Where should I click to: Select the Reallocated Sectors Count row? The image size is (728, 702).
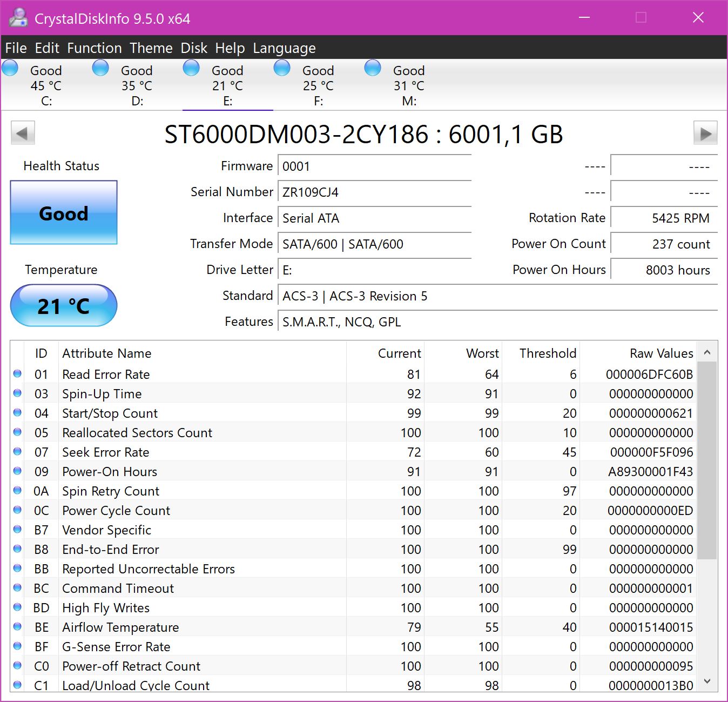click(x=137, y=433)
